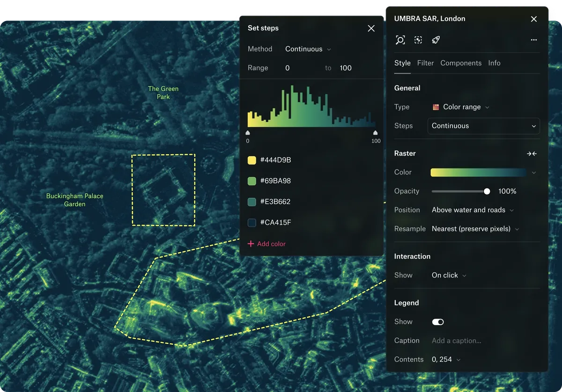Open Resample Nearest (preserve pixels) dropdown
The height and width of the screenshot is (392, 562).
475,229
